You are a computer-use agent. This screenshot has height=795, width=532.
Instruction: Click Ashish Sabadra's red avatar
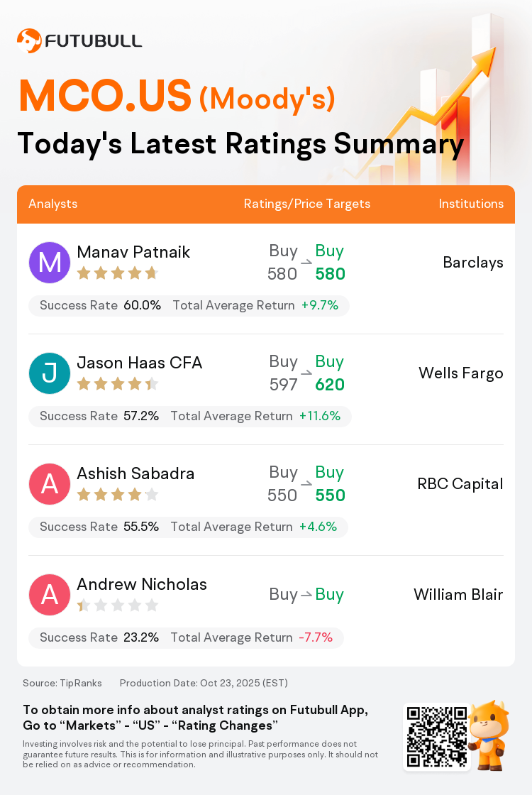pyautogui.click(x=50, y=484)
